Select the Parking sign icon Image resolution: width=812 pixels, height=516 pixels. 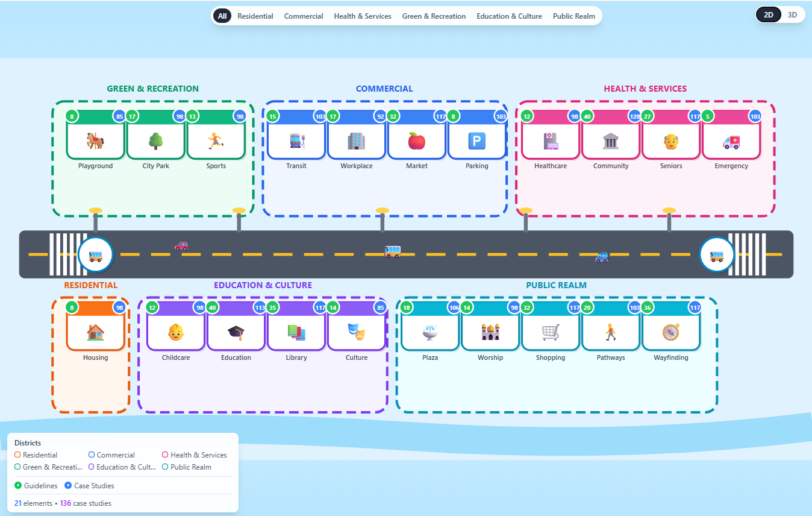pyautogui.click(x=477, y=141)
